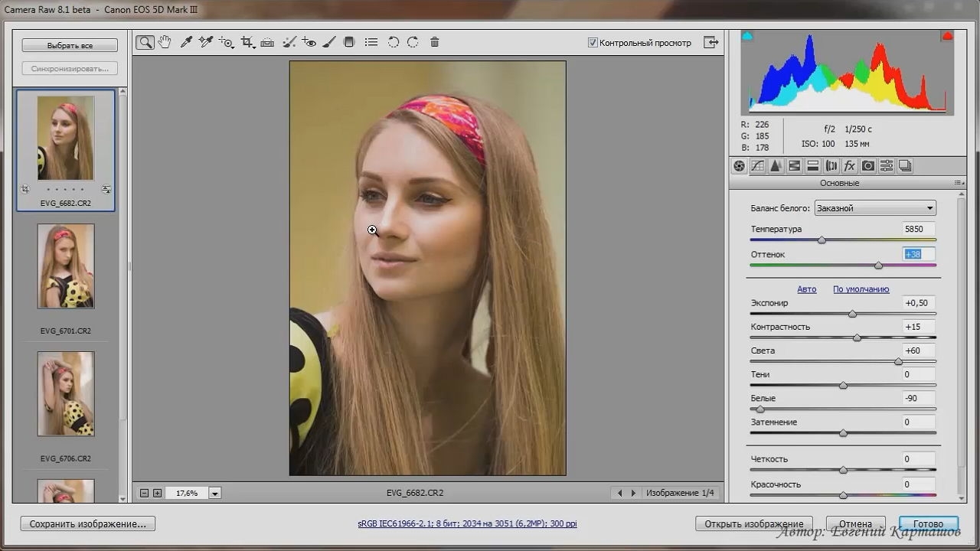Open the HSL / Grayscale tab

[794, 166]
